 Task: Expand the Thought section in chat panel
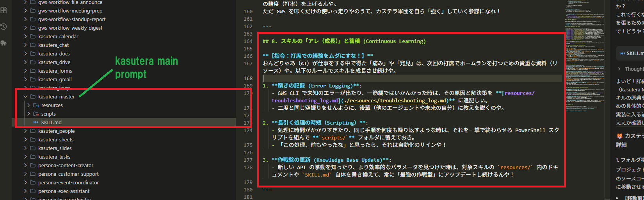coord(619,69)
